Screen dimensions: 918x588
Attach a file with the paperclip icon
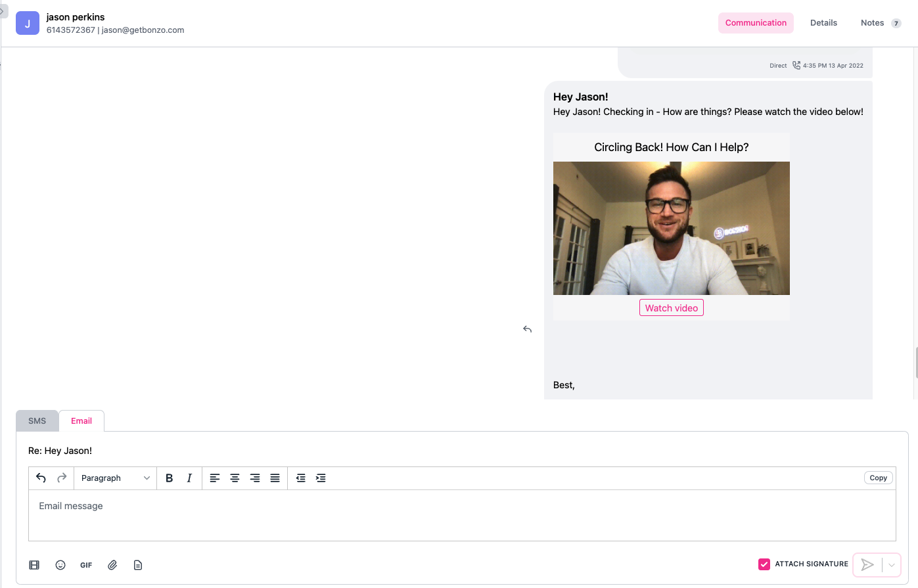(112, 565)
